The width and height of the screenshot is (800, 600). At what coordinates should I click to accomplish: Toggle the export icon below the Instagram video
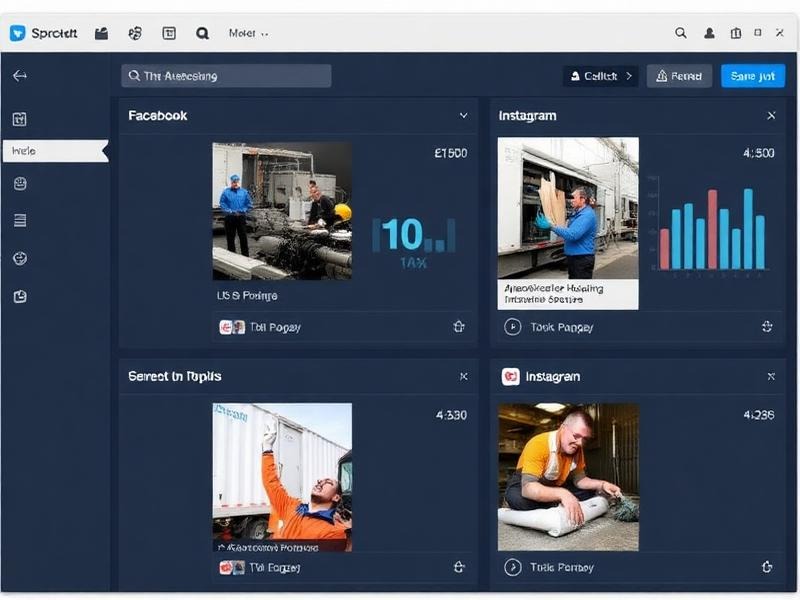click(766, 327)
